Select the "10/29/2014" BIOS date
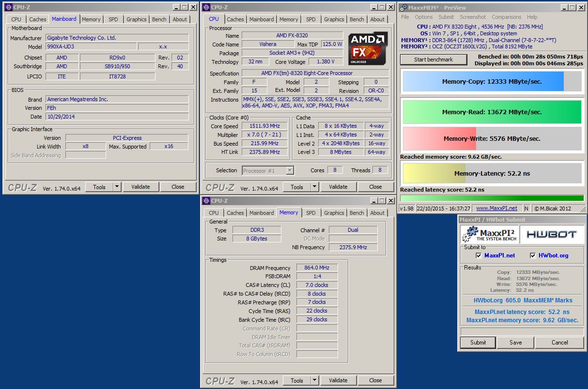The width and height of the screenshot is (588, 389). click(x=61, y=117)
